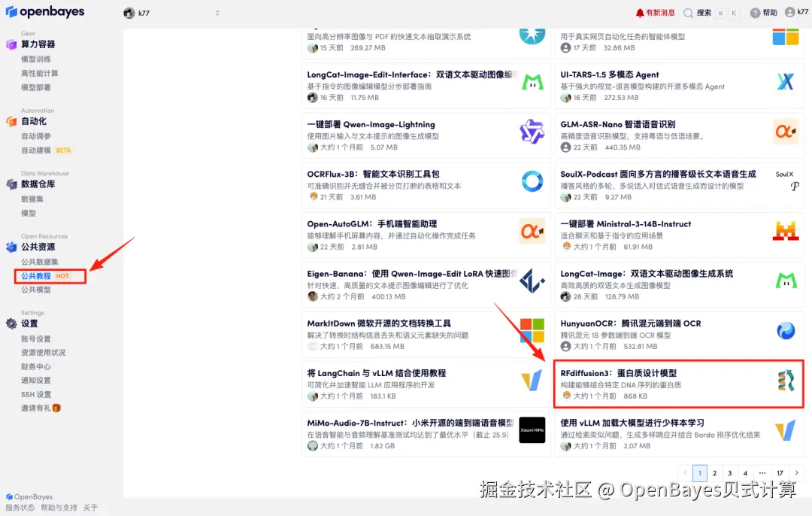The width and height of the screenshot is (812, 516).
Task: Open 高性能计算 in sidebar
Action: [39, 73]
